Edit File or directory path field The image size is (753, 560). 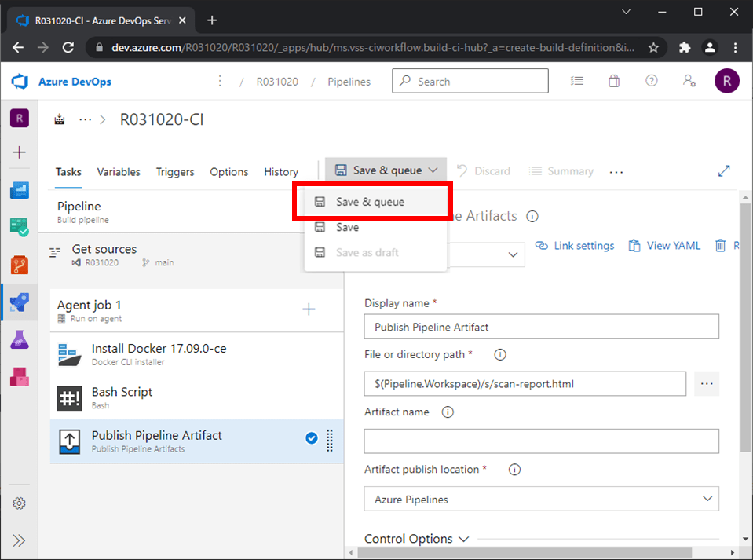(x=525, y=384)
